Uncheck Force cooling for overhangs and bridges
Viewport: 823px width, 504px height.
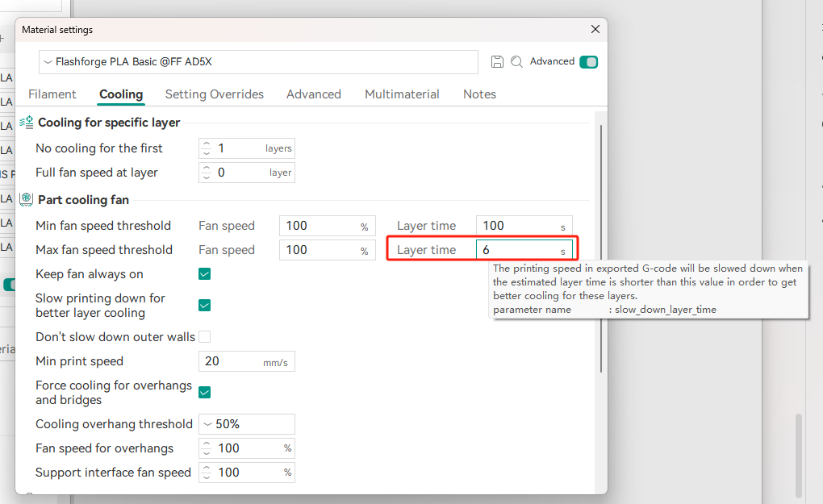click(x=205, y=392)
